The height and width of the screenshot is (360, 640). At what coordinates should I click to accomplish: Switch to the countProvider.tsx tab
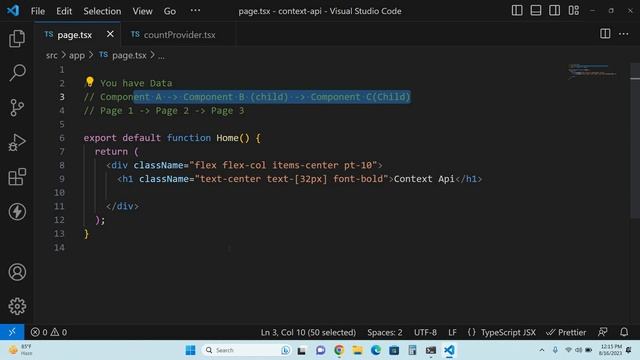[x=179, y=35]
